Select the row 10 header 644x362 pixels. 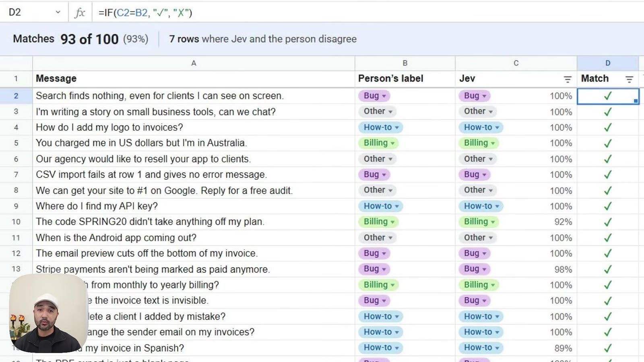pos(16,222)
